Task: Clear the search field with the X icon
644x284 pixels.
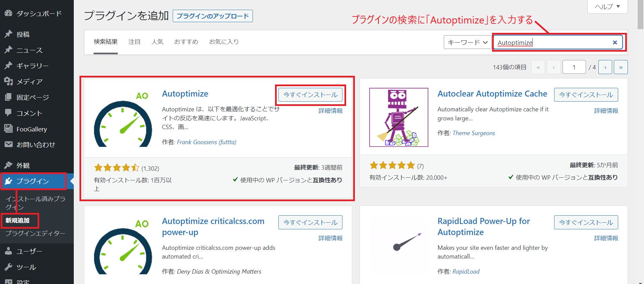Action: (615, 42)
